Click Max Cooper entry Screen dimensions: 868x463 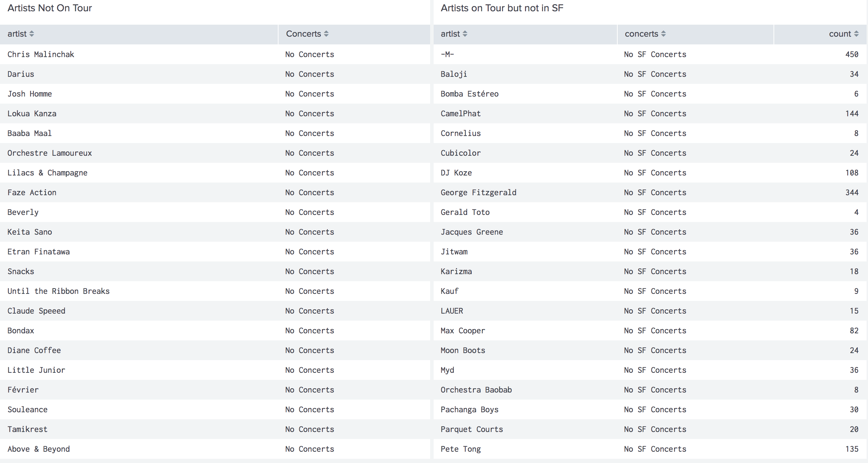point(463,331)
